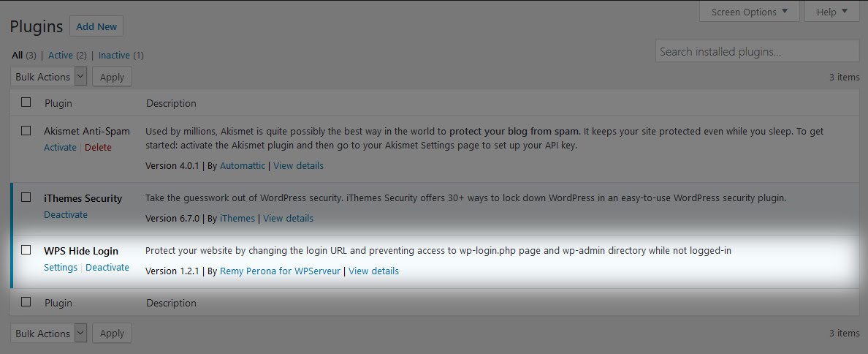Check the Akismet Anti-Spam checkbox
The height and width of the screenshot is (354, 868).
tap(26, 131)
